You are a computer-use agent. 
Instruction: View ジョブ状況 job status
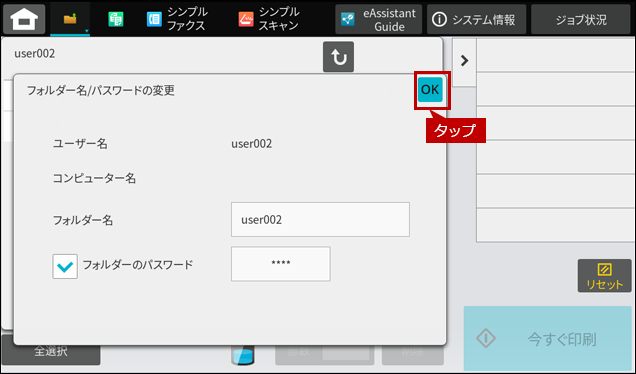tap(580, 19)
